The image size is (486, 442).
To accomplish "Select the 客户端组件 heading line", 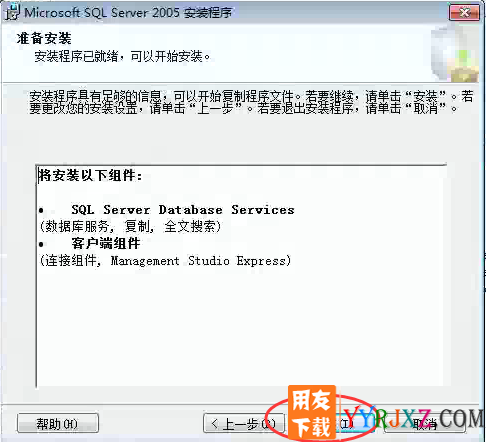I will click(106, 244).
